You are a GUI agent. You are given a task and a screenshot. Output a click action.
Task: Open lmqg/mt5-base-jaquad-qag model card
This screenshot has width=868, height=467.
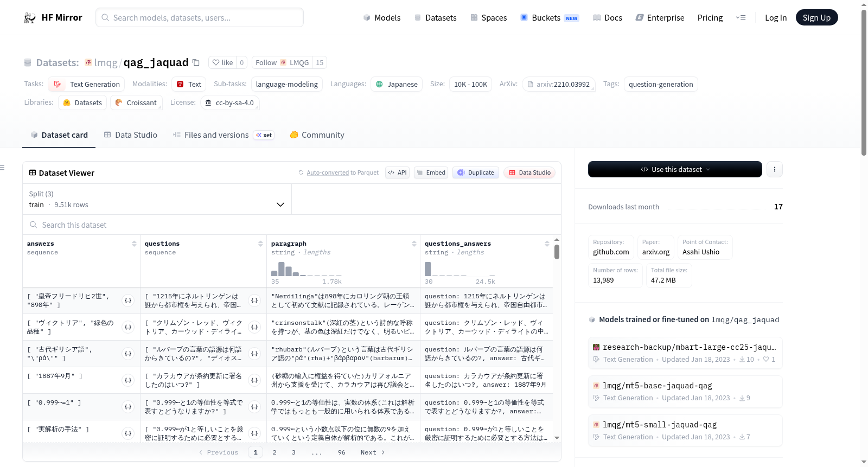pos(685,392)
